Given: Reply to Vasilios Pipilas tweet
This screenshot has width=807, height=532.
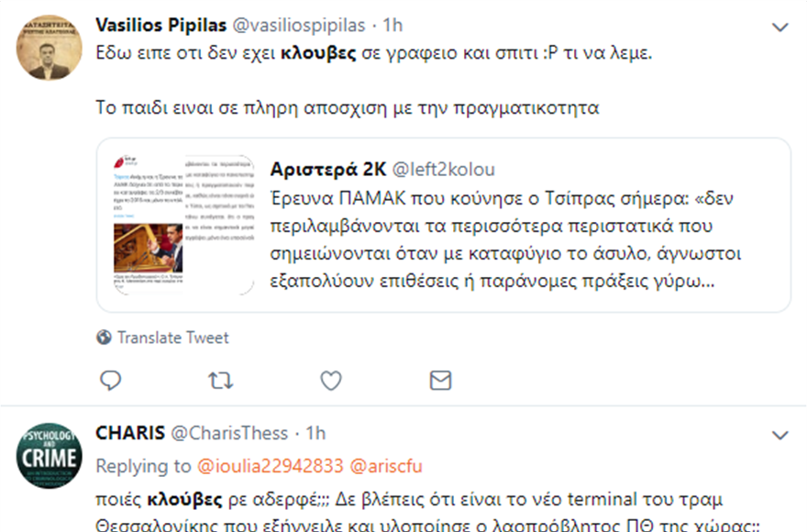Looking at the screenshot, I should click(x=110, y=380).
